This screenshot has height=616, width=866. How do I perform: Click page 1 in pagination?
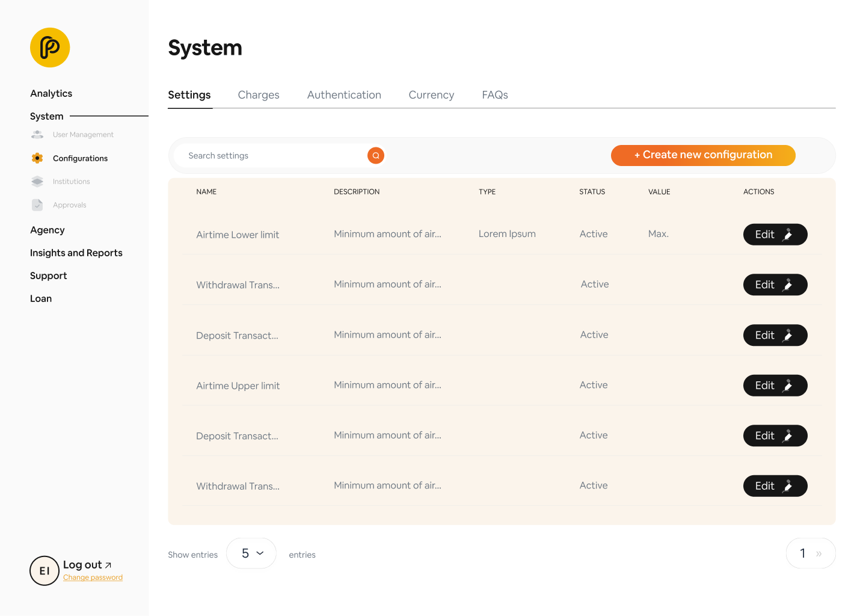click(802, 553)
